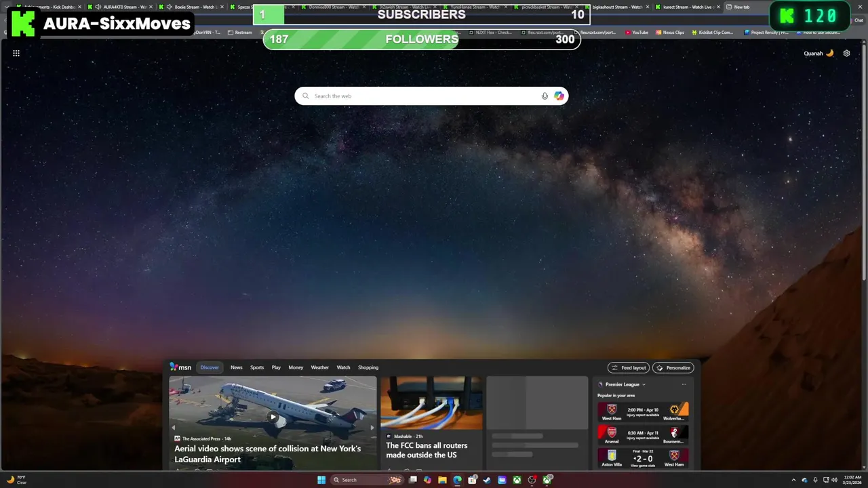
Task: Open File Explorer from taskbar
Action: [x=442, y=480]
